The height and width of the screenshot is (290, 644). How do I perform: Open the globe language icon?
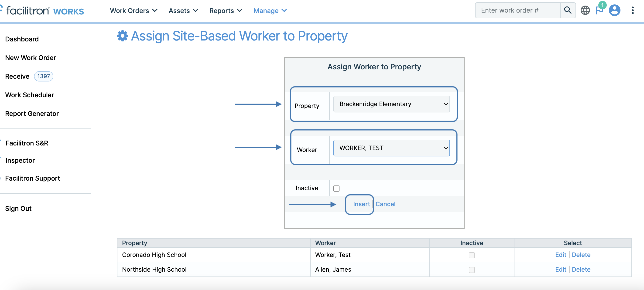585,10
